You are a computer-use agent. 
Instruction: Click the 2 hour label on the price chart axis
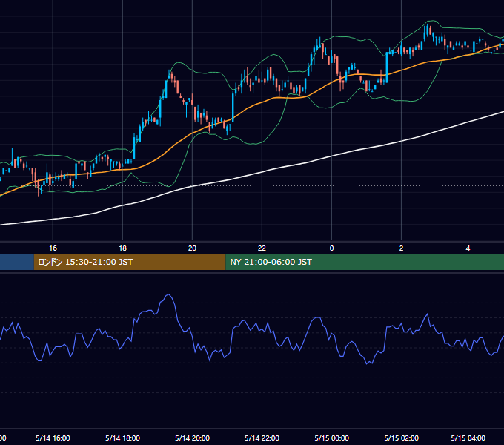(401, 248)
